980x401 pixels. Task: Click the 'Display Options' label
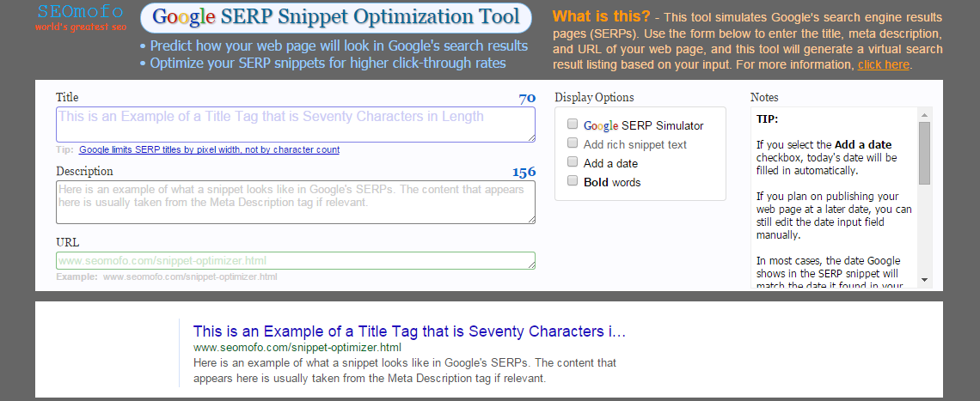(594, 97)
